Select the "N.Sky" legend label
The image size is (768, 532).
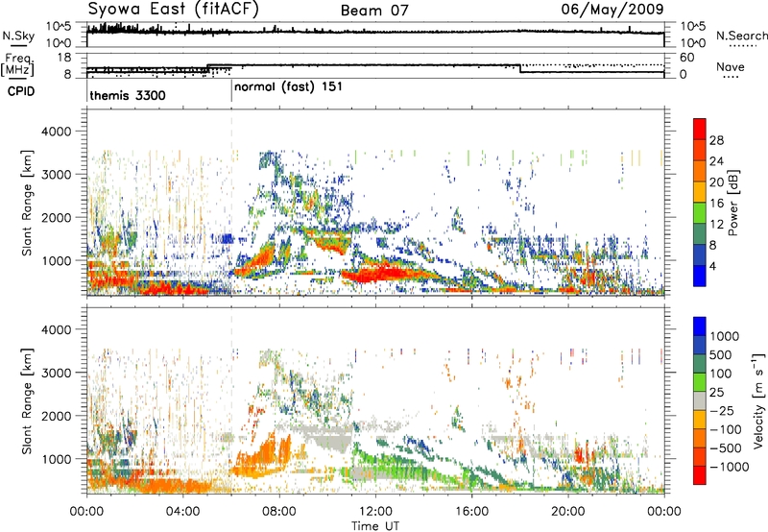(18, 36)
